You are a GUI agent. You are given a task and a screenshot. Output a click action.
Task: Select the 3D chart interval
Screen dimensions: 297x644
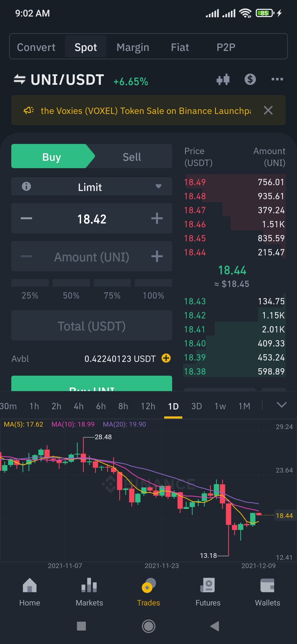[197, 406]
